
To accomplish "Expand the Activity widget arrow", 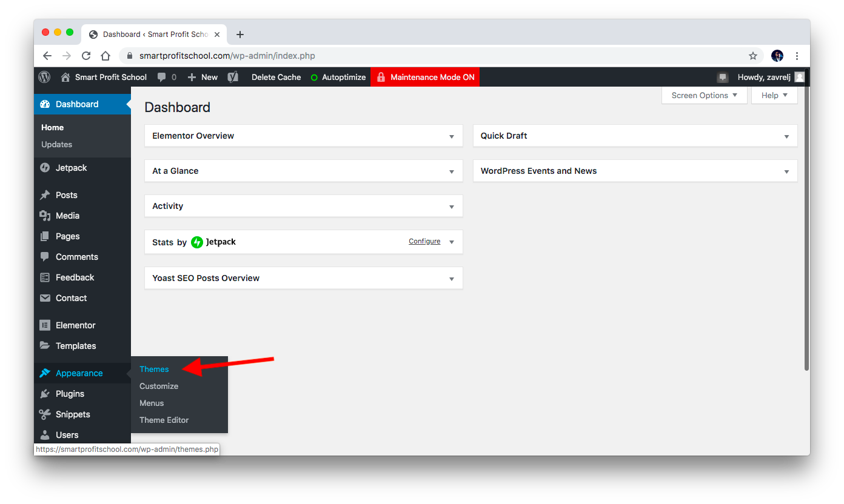I will pyautogui.click(x=452, y=207).
